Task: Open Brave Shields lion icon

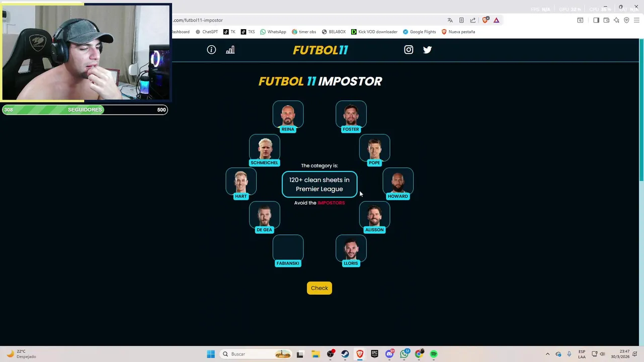Action: point(485,20)
